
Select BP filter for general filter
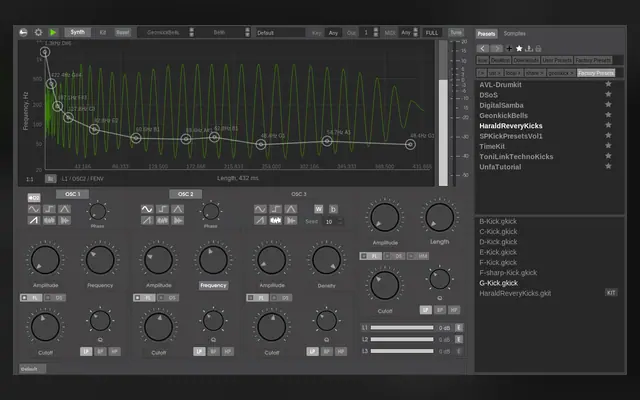point(440,310)
